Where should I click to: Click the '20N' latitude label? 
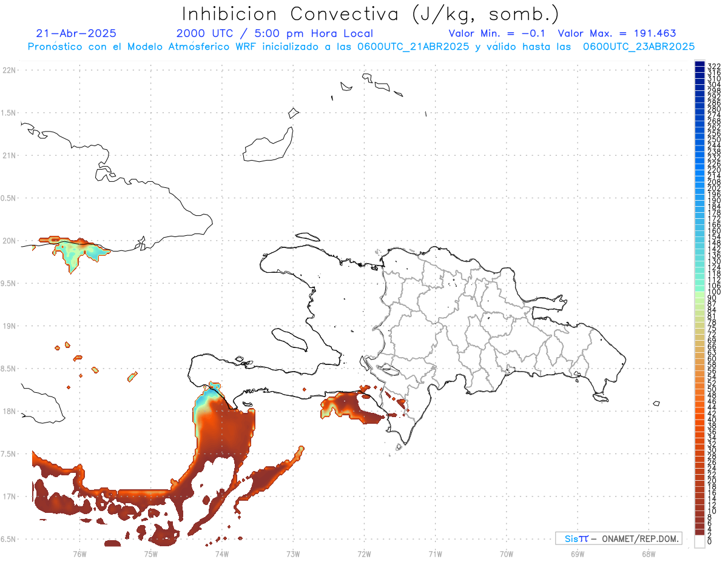pyautogui.click(x=10, y=241)
